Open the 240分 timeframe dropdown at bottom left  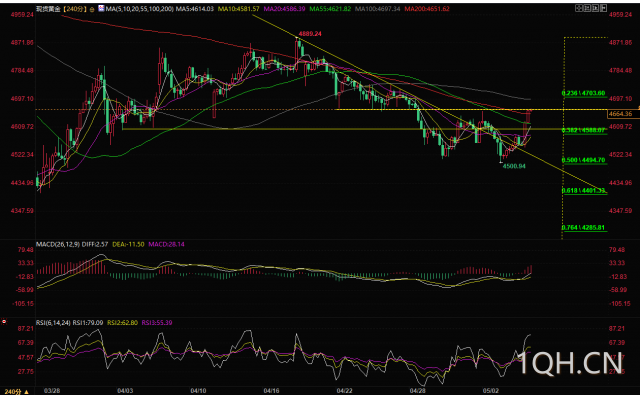coord(17,392)
